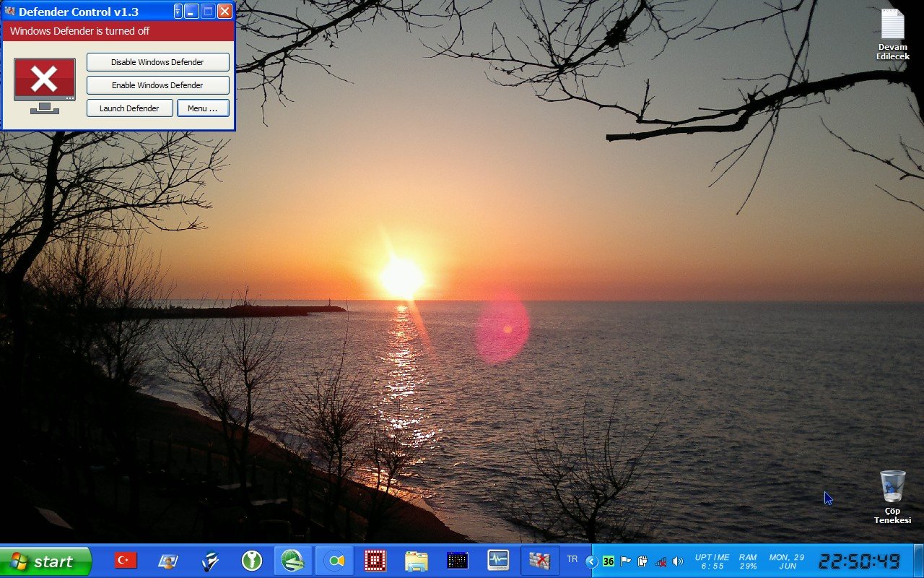
Task: Click the green 36 temperature tray icon
Action: point(609,561)
